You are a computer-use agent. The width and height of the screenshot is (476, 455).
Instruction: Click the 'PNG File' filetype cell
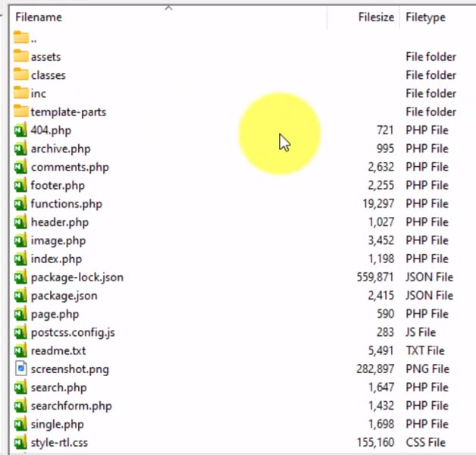point(427,369)
